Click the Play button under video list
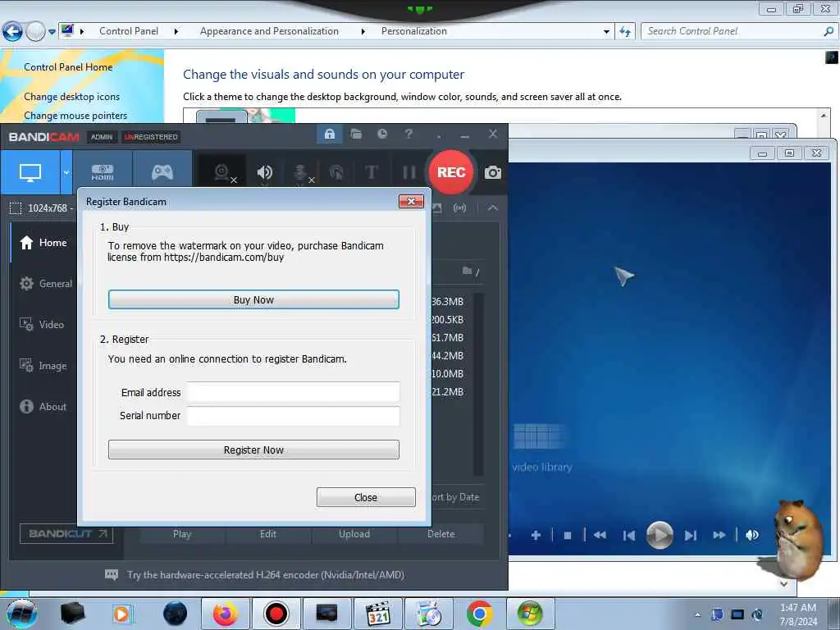The width and height of the screenshot is (840, 630). [182, 534]
